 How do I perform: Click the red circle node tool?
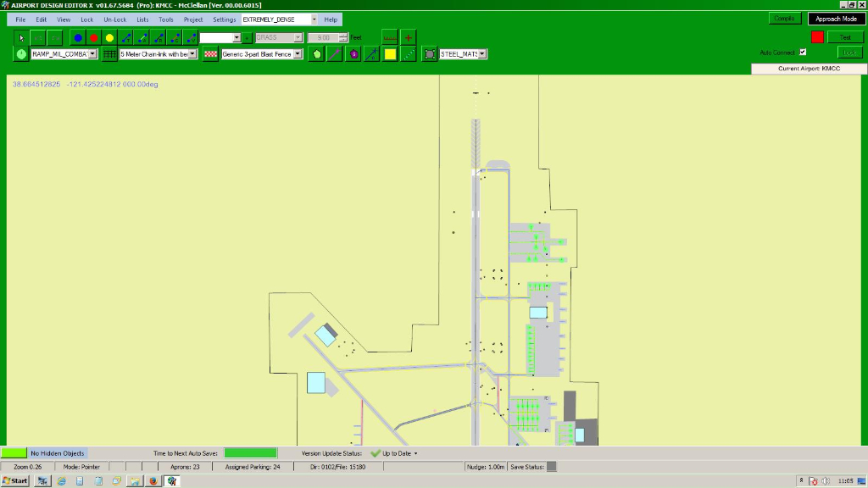93,37
